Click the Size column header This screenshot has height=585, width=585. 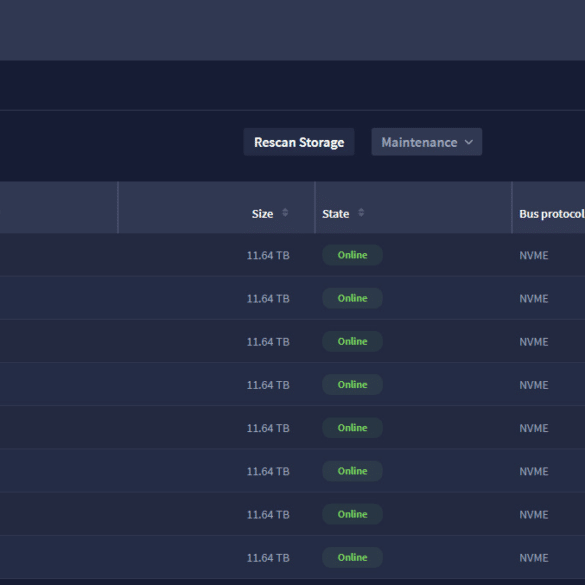click(x=216, y=208)
